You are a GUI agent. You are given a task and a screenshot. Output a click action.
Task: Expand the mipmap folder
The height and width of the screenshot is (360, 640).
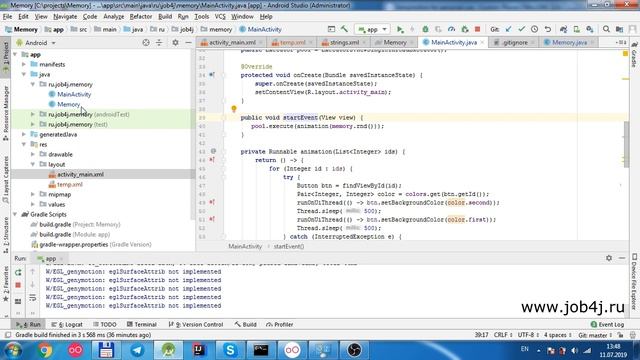tap(33, 194)
